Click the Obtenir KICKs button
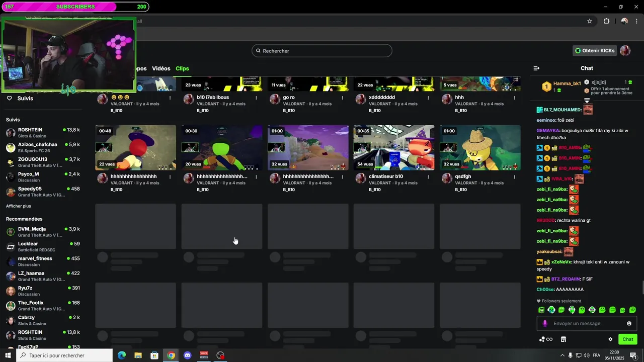The image size is (644, 362). click(x=595, y=51)
